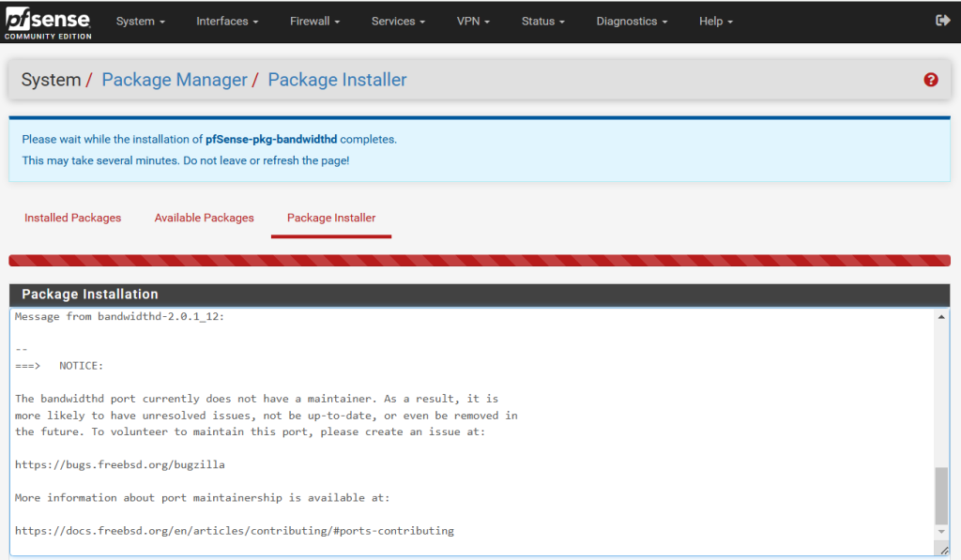Viewport: 961px width, 560px height.
Task: Click 'System' breadcrumb text
Action: [51, 80]
